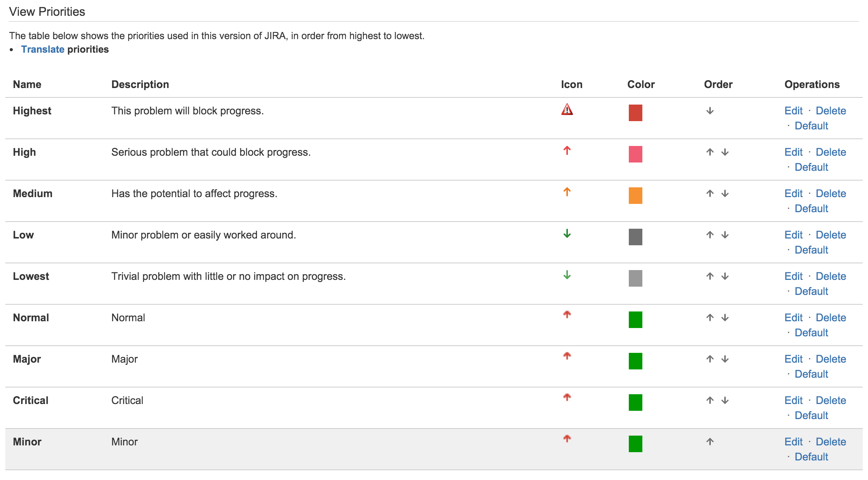
Task: Edit the Critical priority
Action: [x=793, y=400]
